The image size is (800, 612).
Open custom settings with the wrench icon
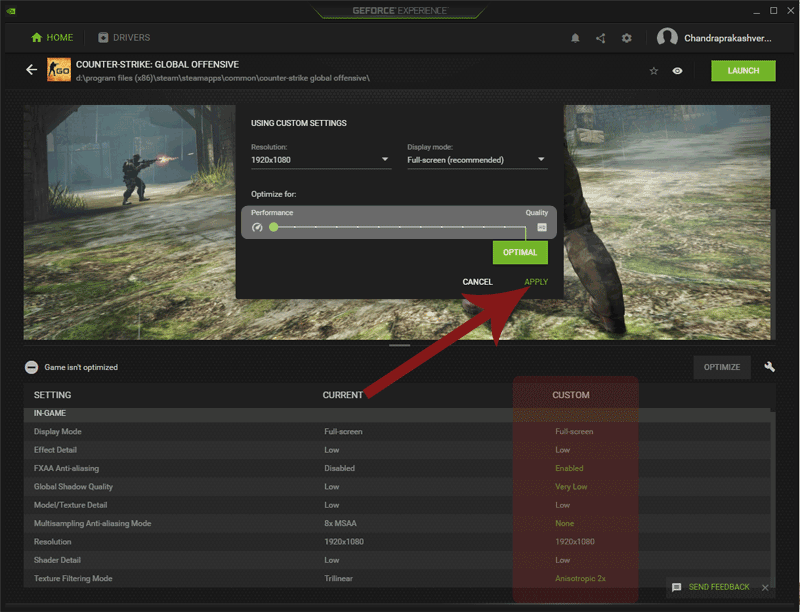[769, 367]
